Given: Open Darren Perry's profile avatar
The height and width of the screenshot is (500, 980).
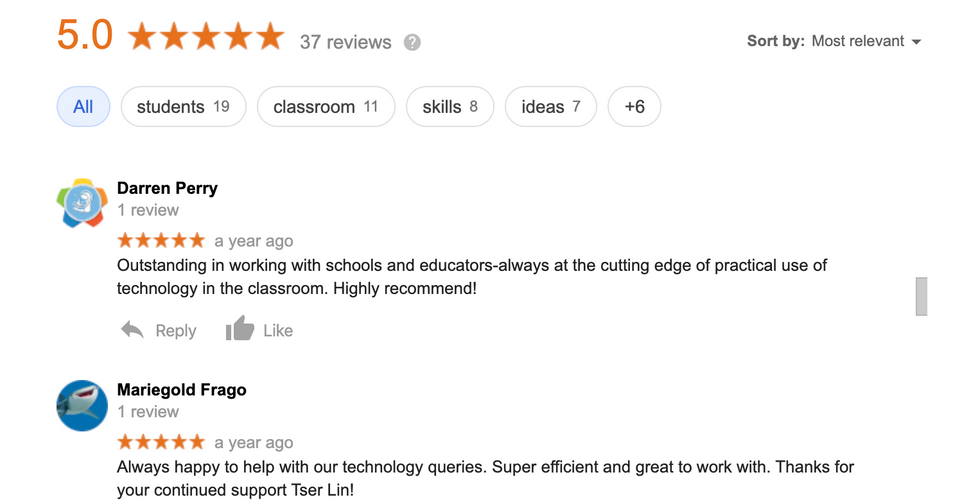Looking at the screenshot, I should point(82,204).
